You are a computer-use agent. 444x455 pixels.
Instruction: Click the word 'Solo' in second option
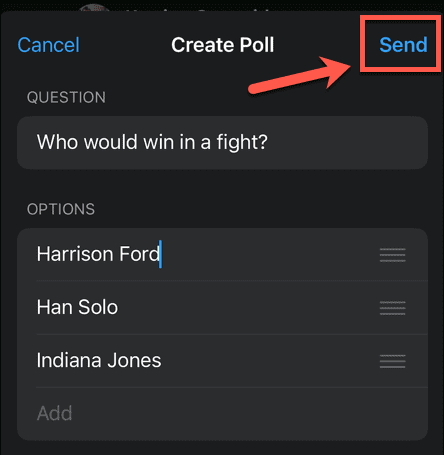[x=98, y=307]
